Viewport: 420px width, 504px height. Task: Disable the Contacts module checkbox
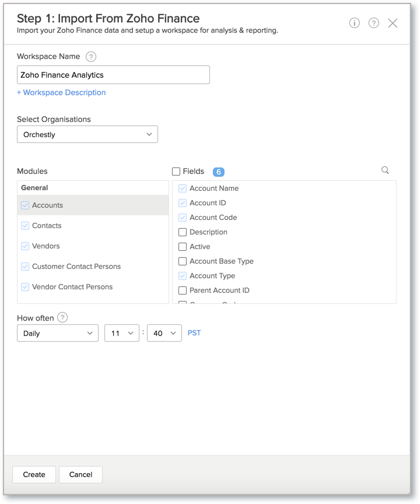point(25,226)
